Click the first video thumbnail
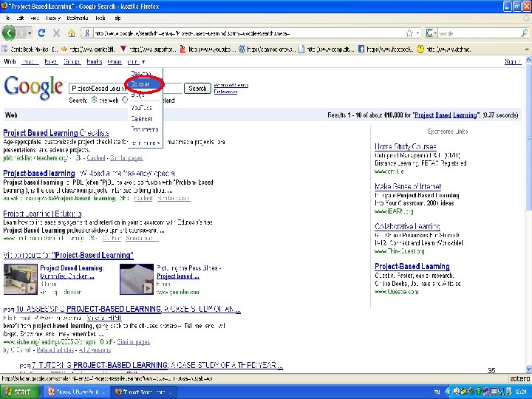The width and height of the screenshot is (532, 399). point(21,279)
